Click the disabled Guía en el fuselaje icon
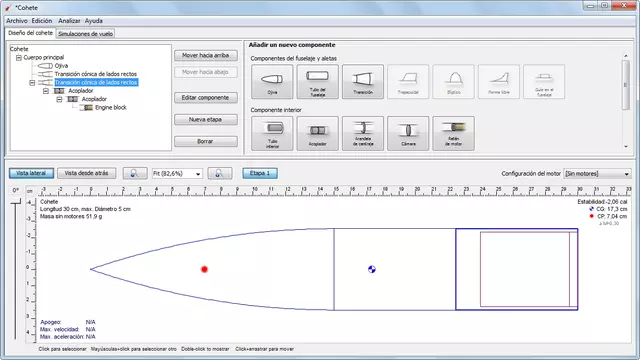 [x=544, y=82]
